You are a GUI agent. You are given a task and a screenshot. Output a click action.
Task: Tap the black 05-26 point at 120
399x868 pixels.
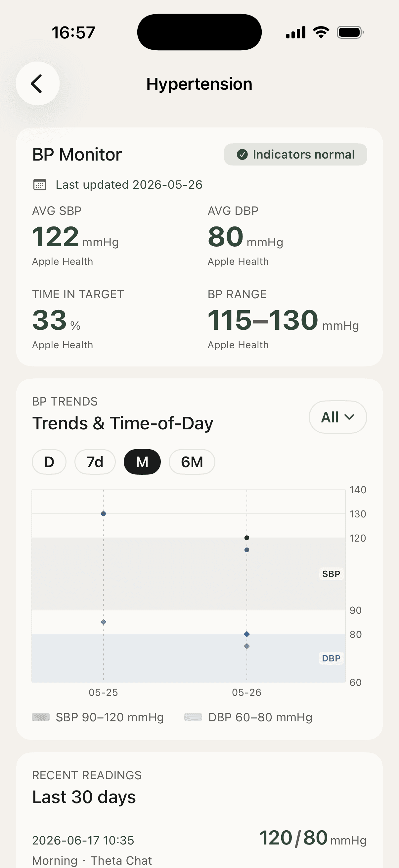(247, 538)
